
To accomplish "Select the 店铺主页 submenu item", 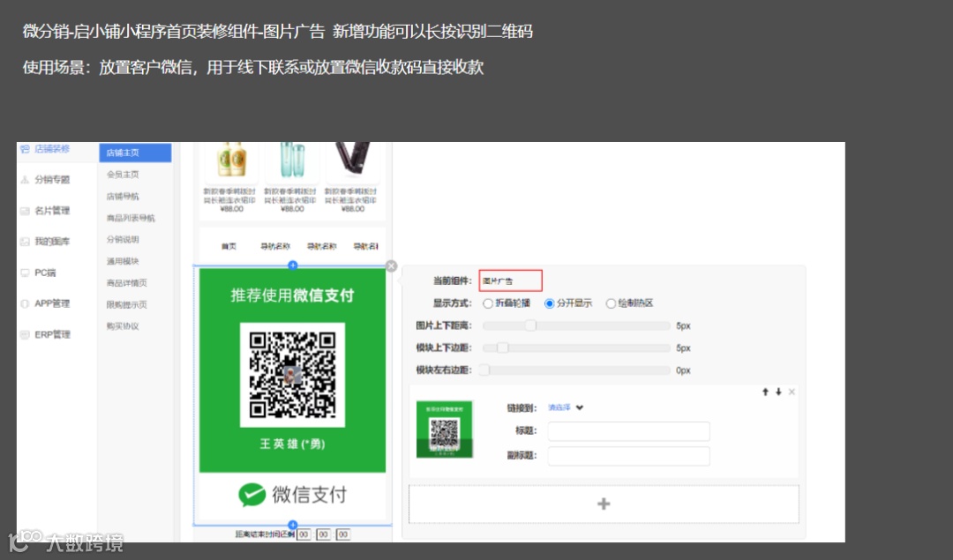I will [135, 153].
